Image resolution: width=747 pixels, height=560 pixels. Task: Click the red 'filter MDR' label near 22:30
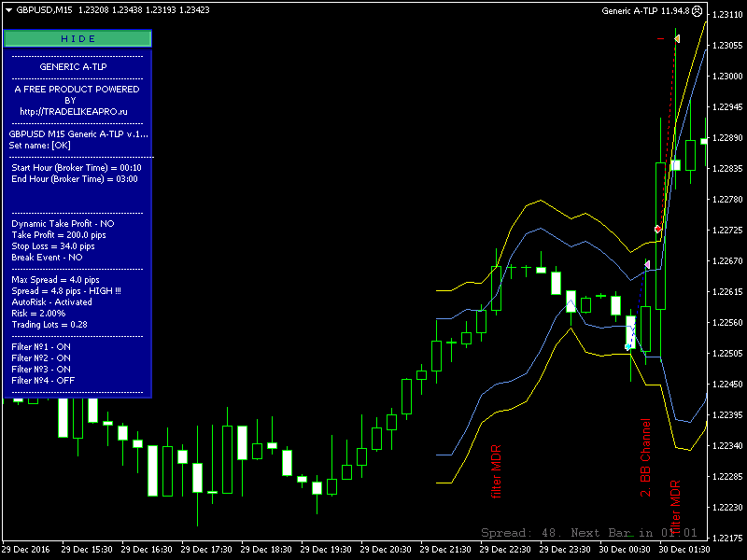[496, 471]
